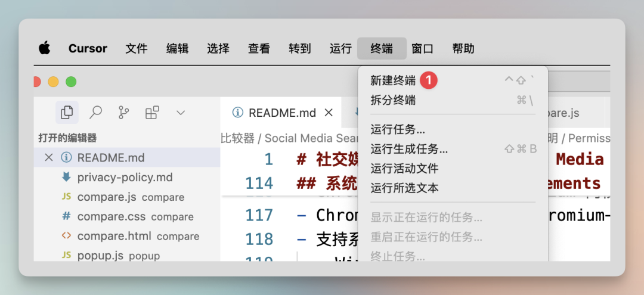This screenshot has height=295, width=644.
Task: Close the open 终端 menu
Action: 382,48
